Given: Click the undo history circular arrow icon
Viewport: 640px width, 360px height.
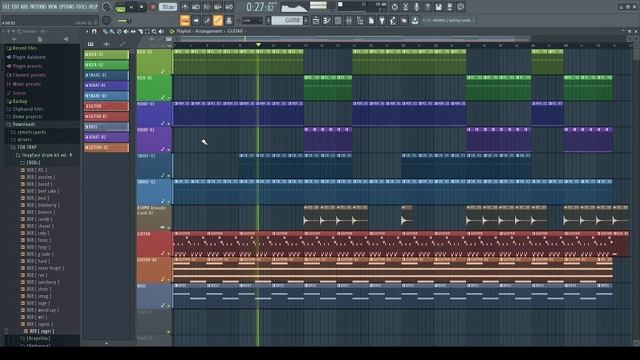Looking at the screenshot, I should [x=394, y=7].
